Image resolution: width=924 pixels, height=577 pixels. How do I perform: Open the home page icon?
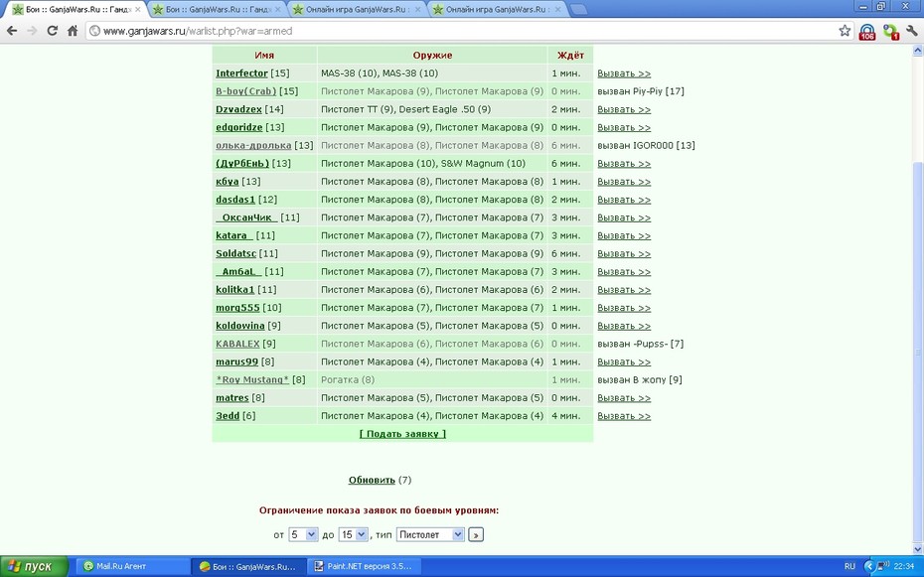[x=72, y=31]
